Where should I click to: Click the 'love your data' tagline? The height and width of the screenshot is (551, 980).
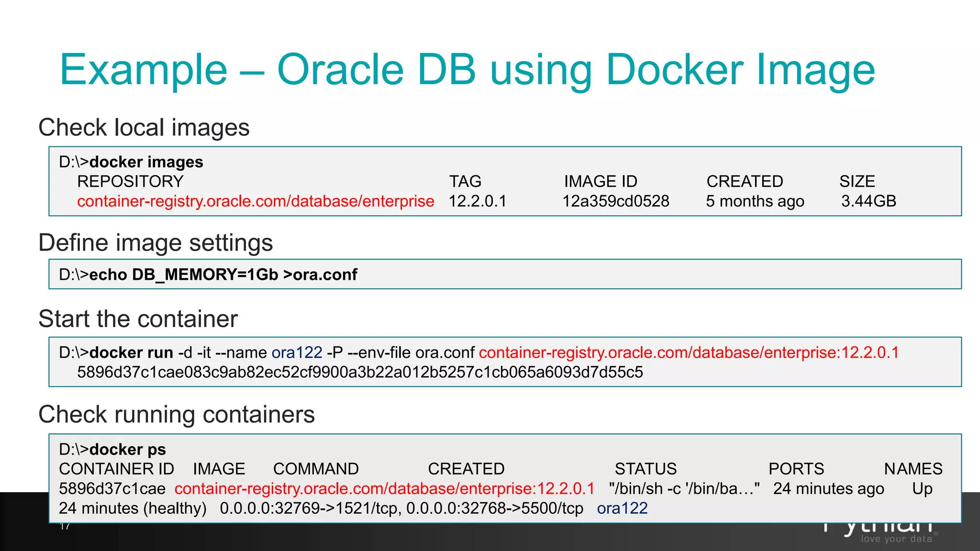point(896,539)
